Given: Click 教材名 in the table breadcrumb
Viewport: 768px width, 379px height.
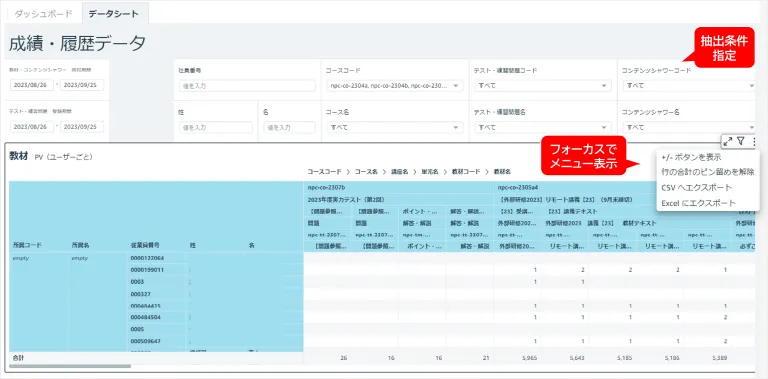Looking at the screenshot, I should click(x=502, y=172).
